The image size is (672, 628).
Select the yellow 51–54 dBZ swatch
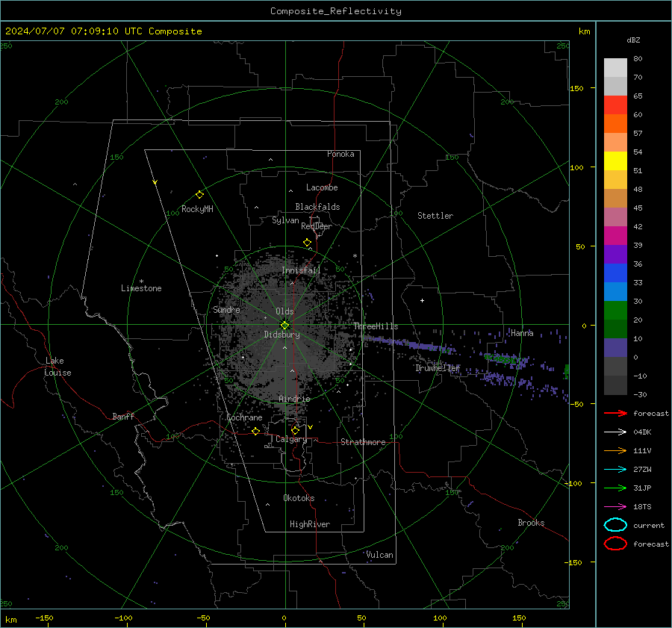pyautogui.click(x=615, y=161)
